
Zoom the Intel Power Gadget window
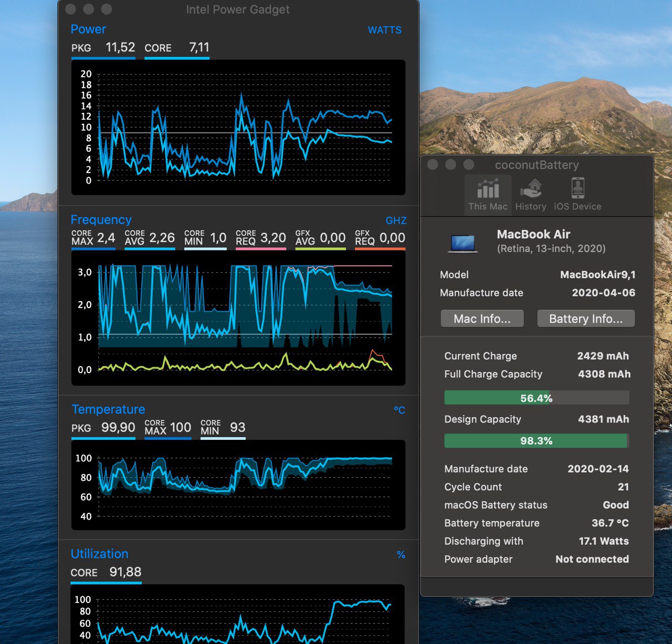click(x=107, y=9)
